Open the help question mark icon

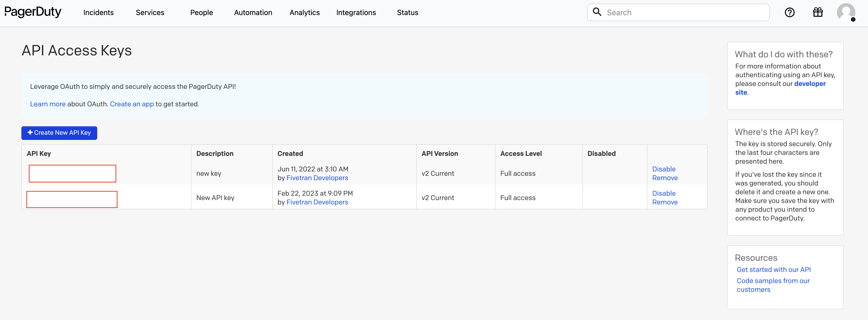pos(790,12)
